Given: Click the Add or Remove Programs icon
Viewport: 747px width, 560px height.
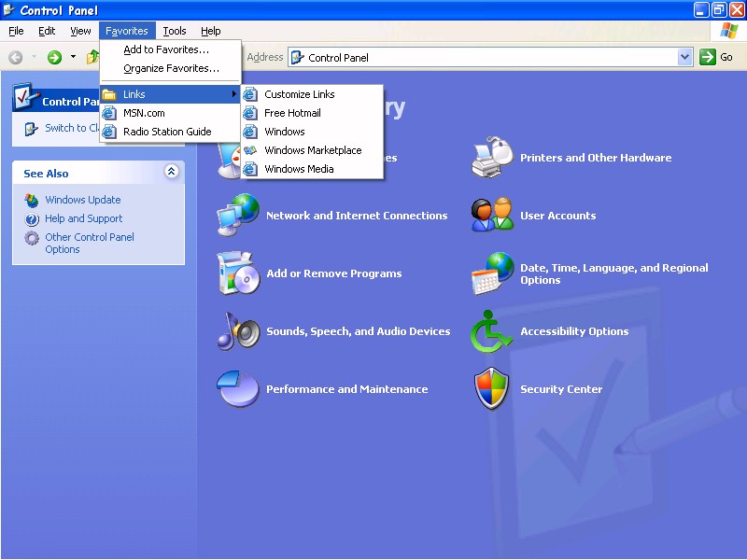Looking at the screenshot, I should (x=237, y=273).
